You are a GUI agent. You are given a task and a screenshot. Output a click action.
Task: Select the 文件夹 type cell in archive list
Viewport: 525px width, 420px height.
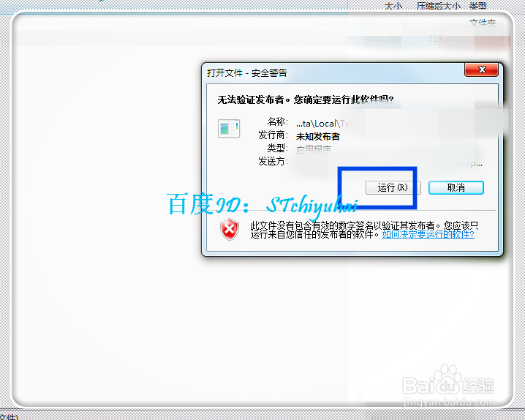coord(482,23)
